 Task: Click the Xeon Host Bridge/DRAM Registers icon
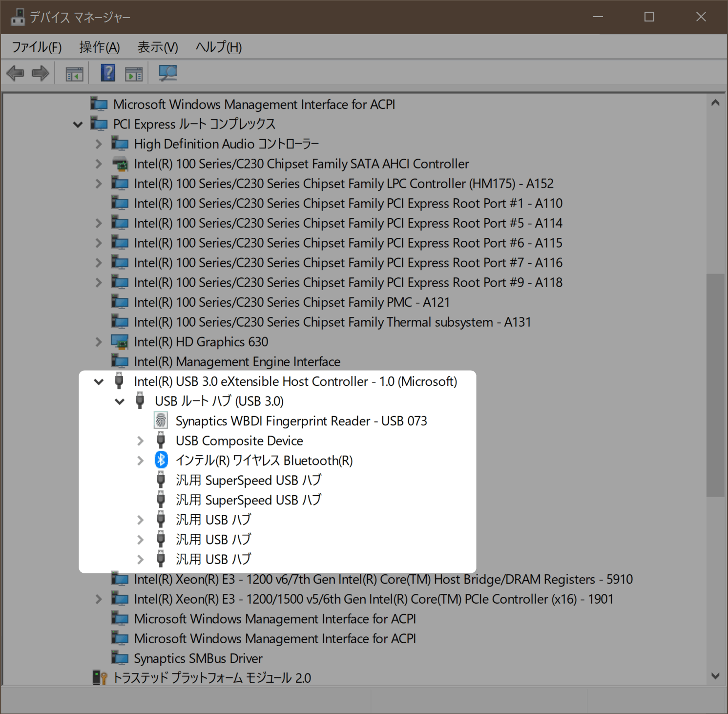coord(120,579)
